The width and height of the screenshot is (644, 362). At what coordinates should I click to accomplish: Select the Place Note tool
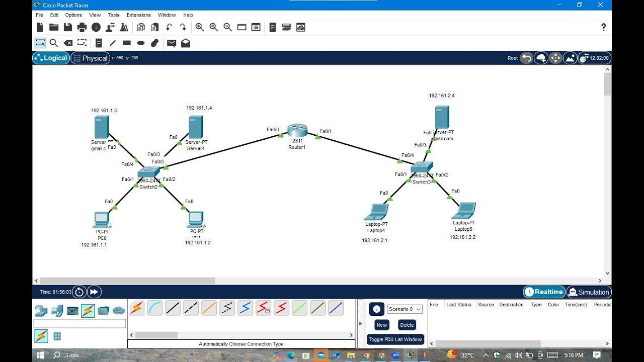[99, 43]
